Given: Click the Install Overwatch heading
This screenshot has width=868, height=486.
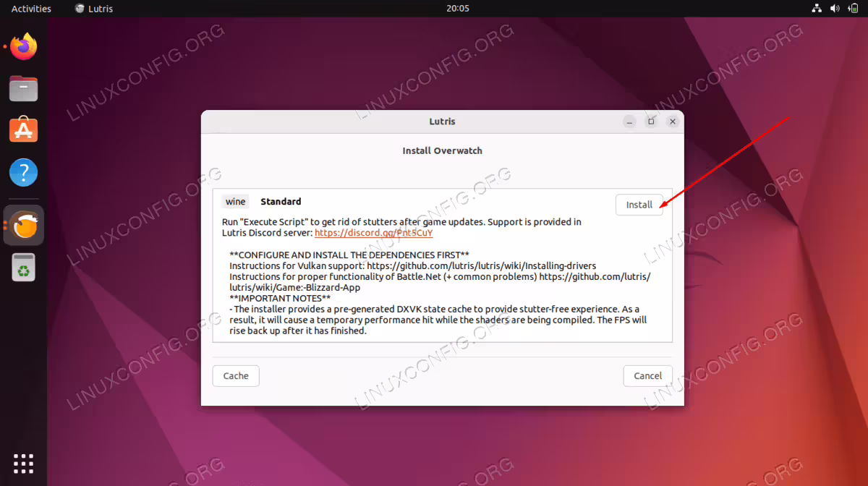Looking at the screenshot, I should 442,150.
